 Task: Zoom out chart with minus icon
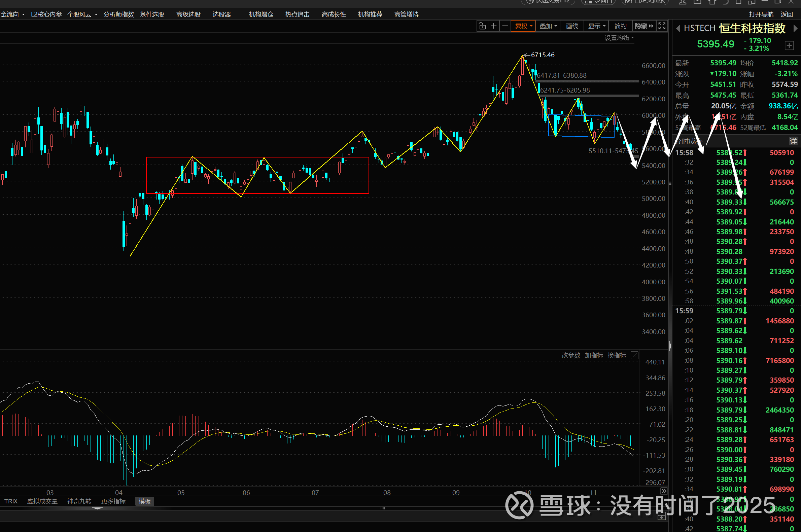click(505, 26)
